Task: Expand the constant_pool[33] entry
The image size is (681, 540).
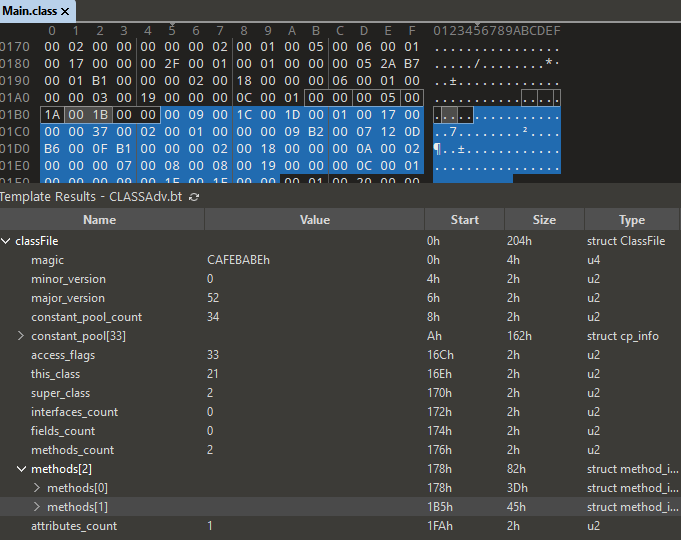Action: coord(21,336)
